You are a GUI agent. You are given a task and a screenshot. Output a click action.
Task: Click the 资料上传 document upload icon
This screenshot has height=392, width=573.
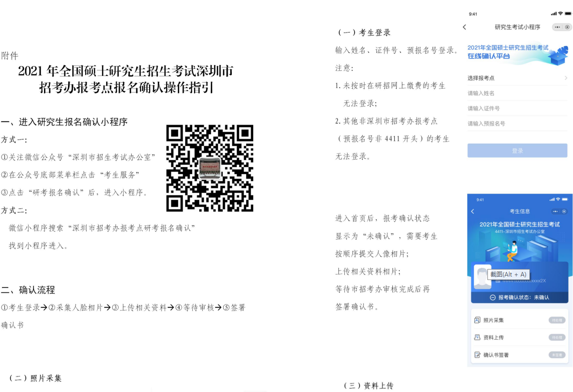[477, 337]
